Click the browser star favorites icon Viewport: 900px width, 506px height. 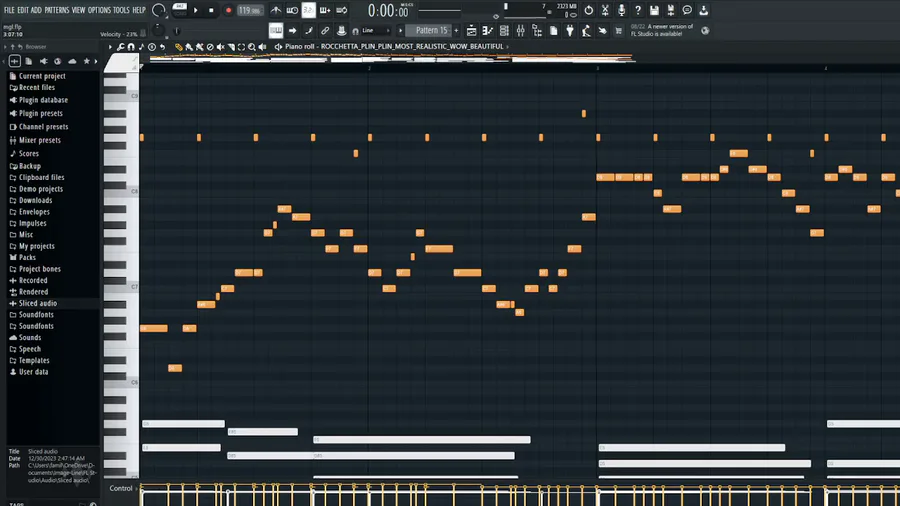[x=87, y=61]
